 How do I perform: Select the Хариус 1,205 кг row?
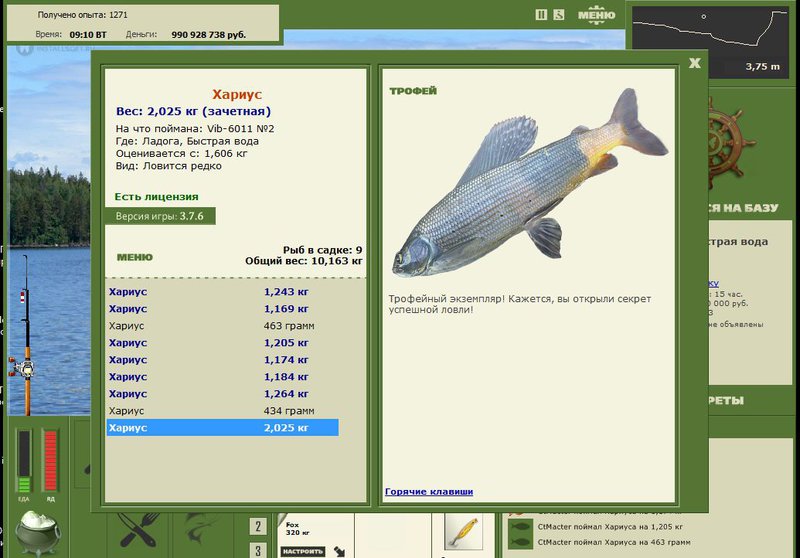(x=222, y=343)
